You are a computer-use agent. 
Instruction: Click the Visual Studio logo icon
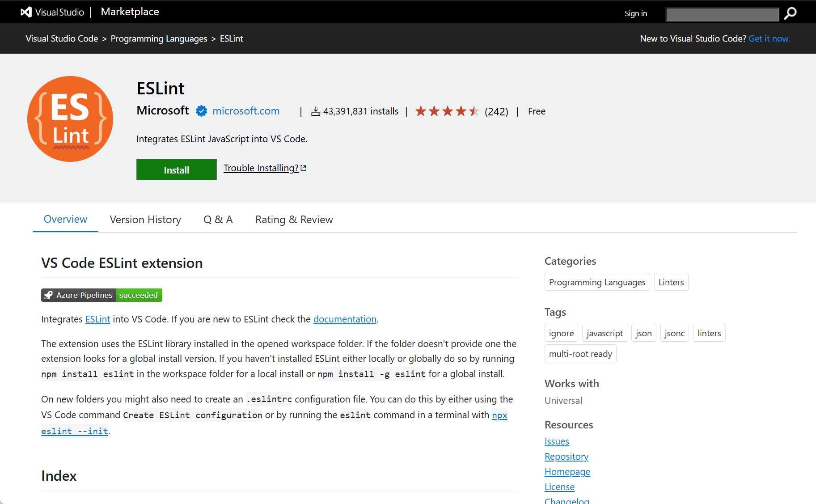coord(26,12)
